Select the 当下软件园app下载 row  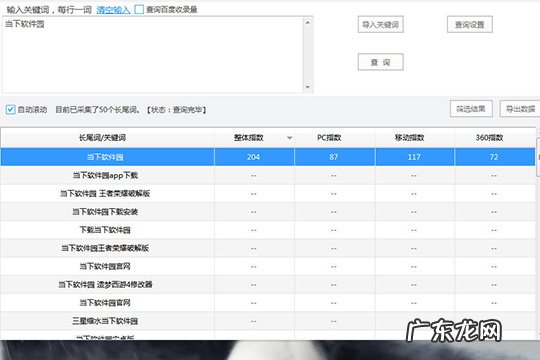(x=268, y=175)
